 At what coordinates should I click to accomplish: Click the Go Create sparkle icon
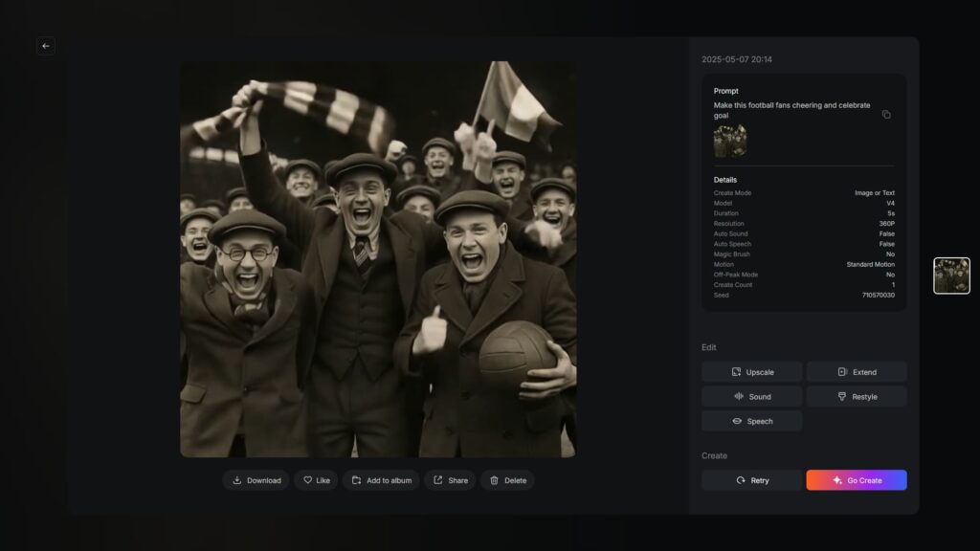[x=838, y=480]
